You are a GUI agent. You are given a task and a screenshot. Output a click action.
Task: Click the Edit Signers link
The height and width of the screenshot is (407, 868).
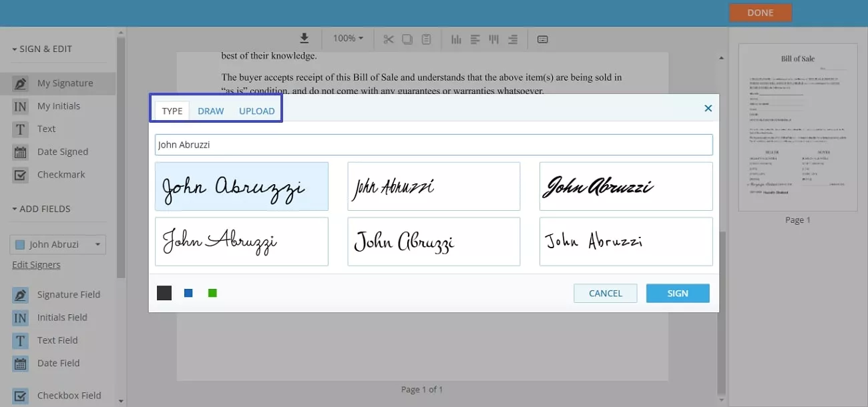click(36, 265)
